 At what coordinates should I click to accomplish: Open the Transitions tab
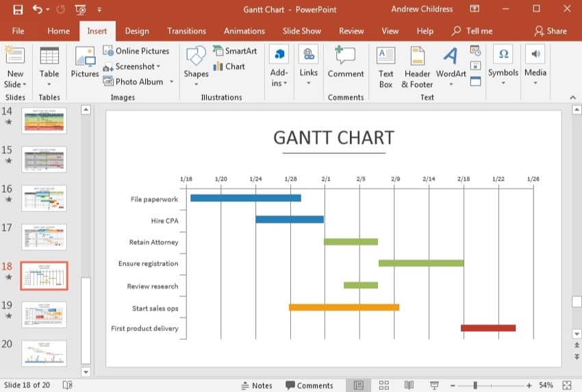(186, 31)
